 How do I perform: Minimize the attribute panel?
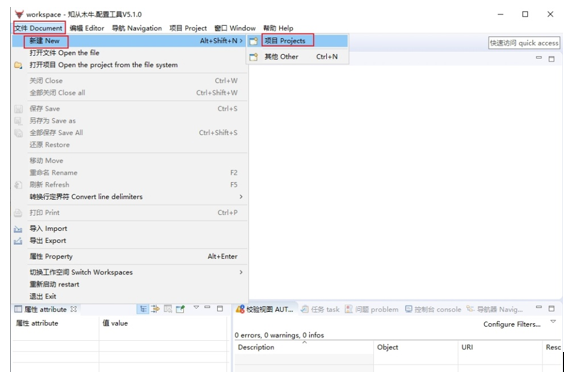[207, 307]
